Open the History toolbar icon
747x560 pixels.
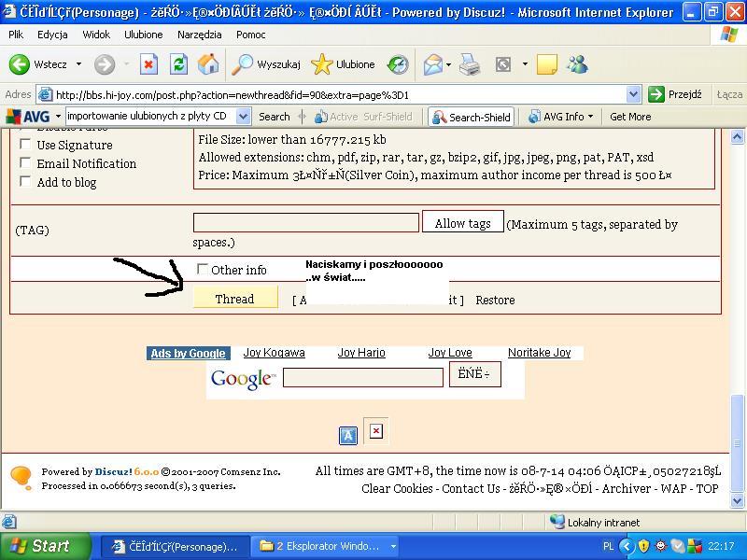point(398,64)
